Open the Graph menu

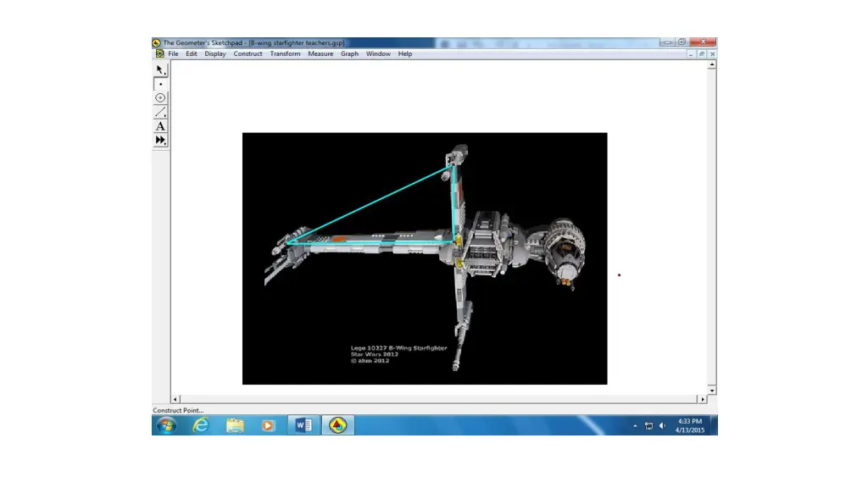click(x=349, y=53)
